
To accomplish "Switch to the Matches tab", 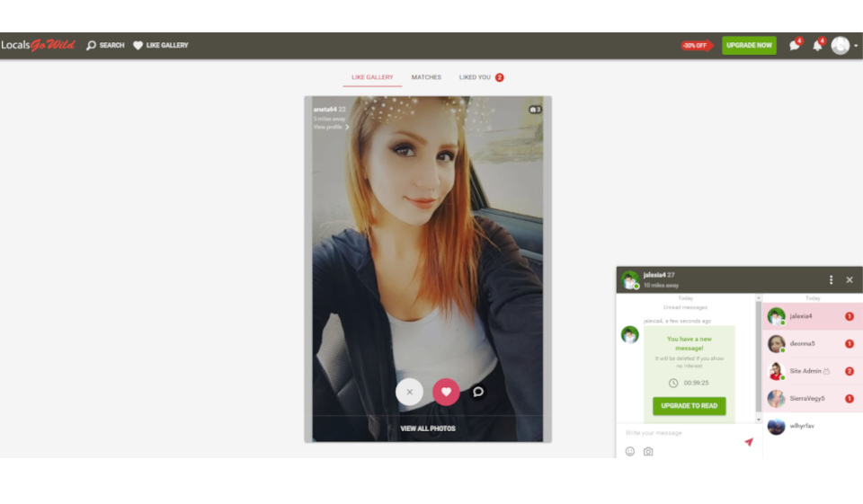I will (x=426, y=77).
